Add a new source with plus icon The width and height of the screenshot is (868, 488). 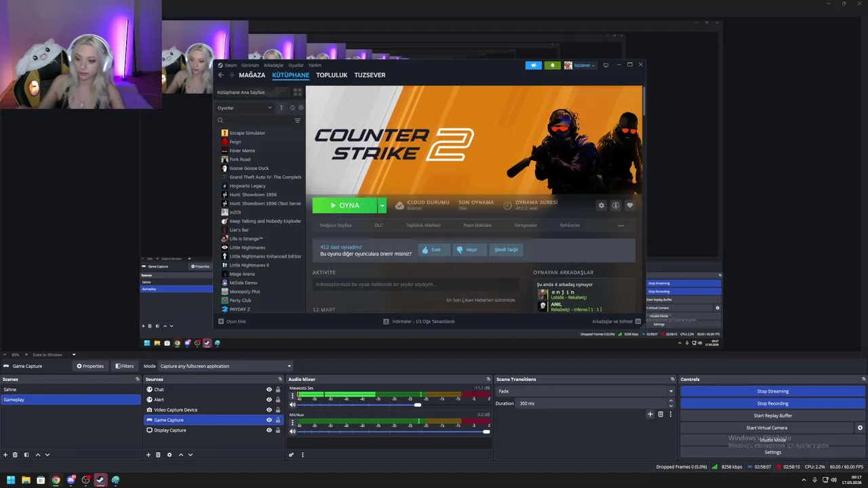pos(149,455)
